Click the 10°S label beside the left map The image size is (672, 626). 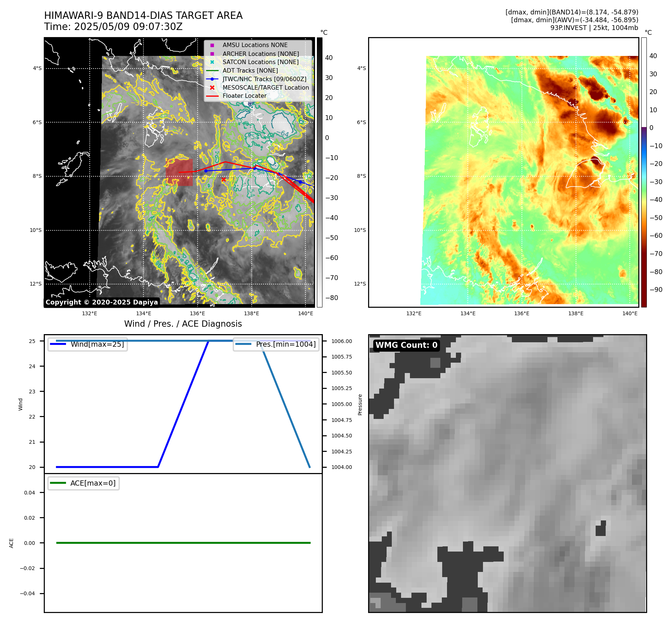click(36, 230)
